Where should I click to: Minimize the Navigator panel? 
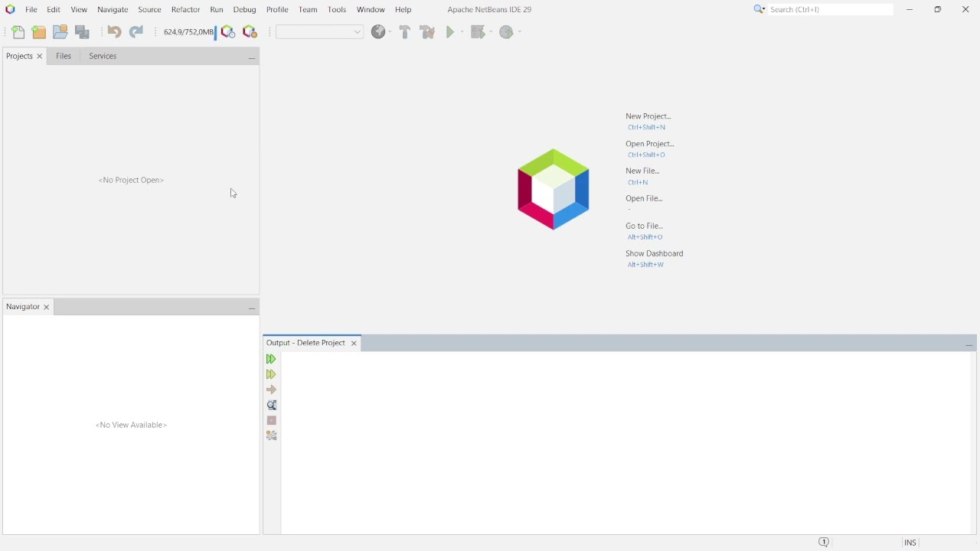click(252, 308)
